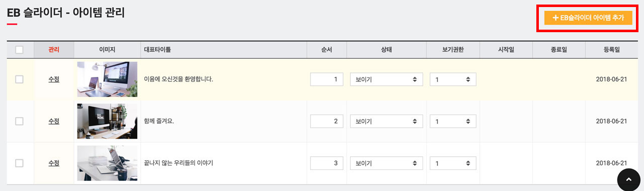Image resolution: width=644 pixels, height=191 pixels.
Task: Expand the 보기권한 dropdown in third row
Action: 453,163
